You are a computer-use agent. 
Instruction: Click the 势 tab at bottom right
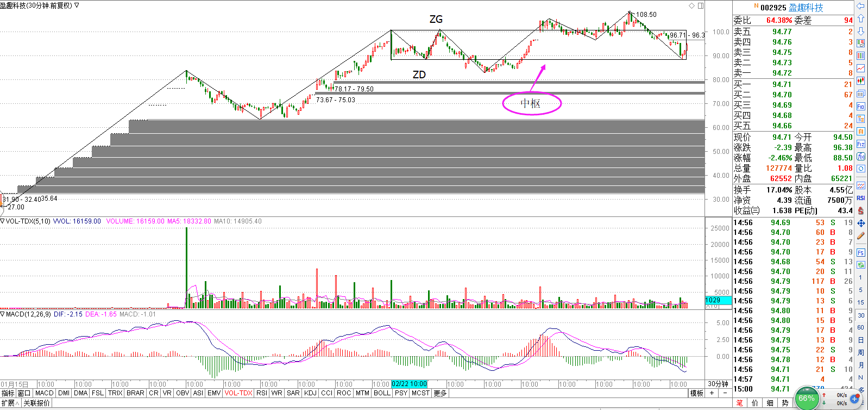coord(785,403)
